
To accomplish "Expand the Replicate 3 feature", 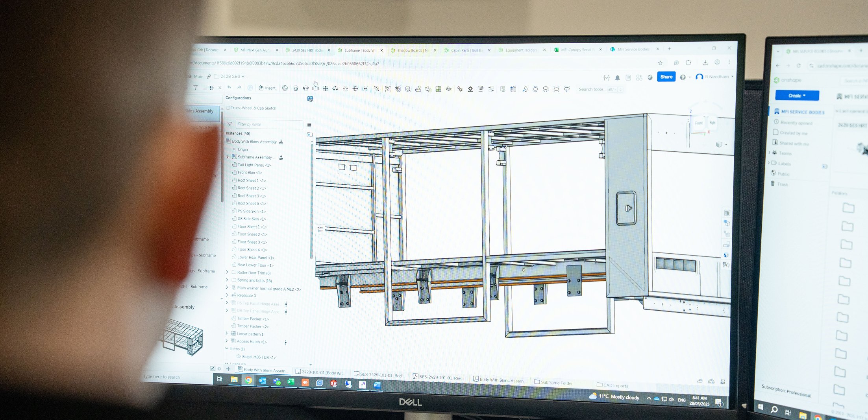I will point(227,295).
